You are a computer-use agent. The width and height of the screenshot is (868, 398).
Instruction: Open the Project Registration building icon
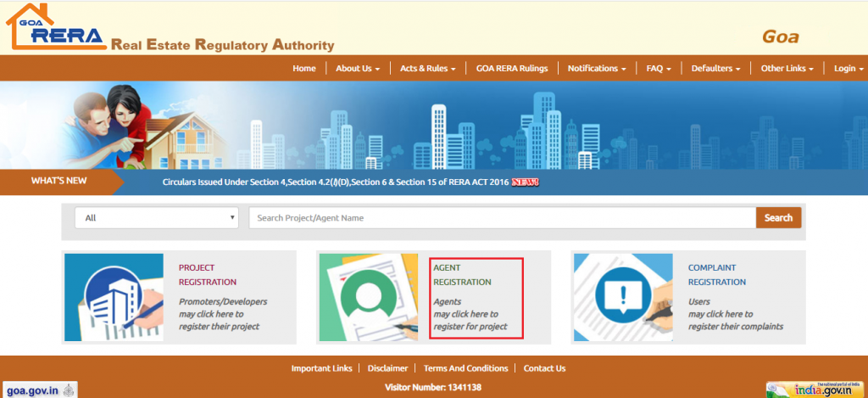pyautogui.click(x=114, y=297)
